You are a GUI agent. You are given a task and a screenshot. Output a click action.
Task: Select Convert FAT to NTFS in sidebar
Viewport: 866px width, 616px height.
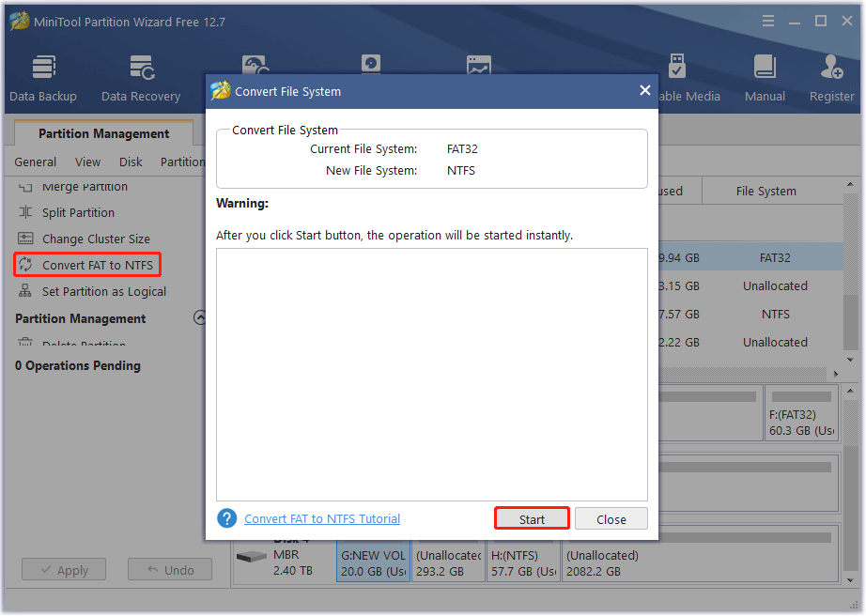pos(98,265)
